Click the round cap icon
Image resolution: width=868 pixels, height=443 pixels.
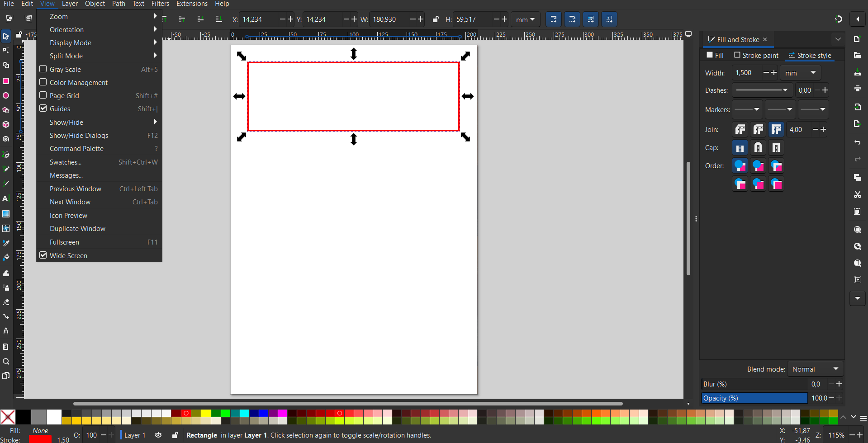pyautogui.click(x=758, y=148)
